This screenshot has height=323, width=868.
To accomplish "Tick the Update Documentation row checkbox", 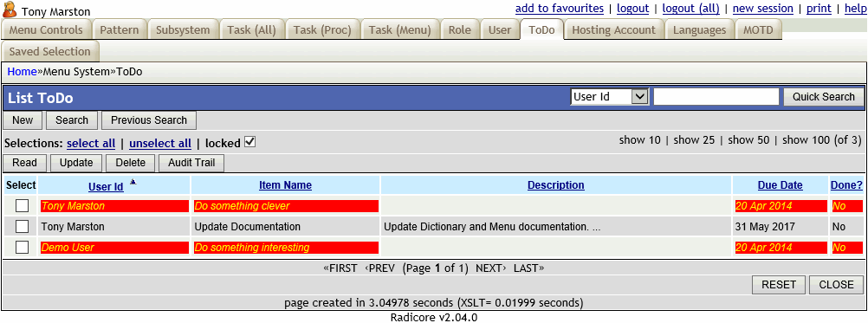I will (23, 227).
